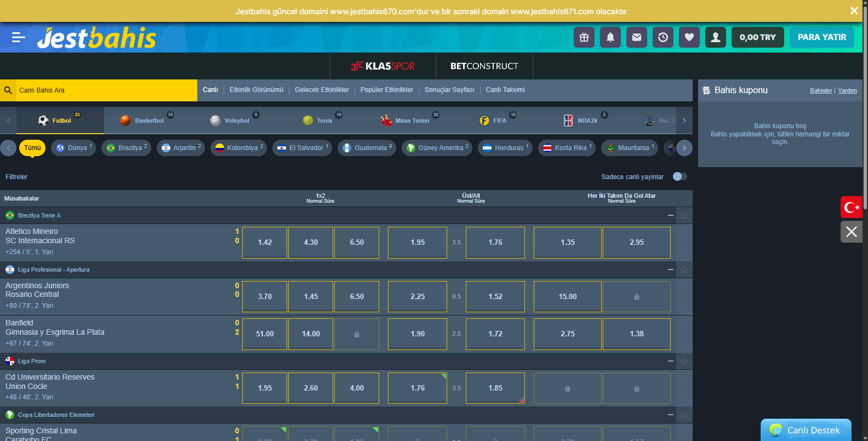Collapse the Liga Profesional - Apertura section
This screenshot has height=441, width=868.
click(x=670, y=270)
